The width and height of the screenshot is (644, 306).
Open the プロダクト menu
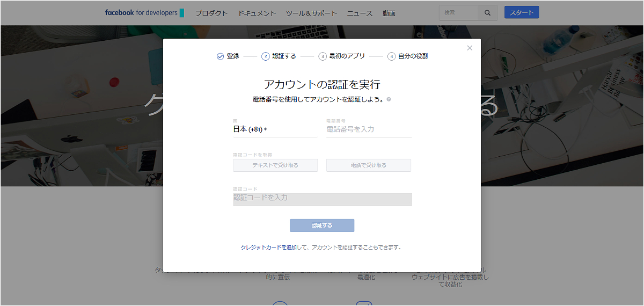click(211, 13)
